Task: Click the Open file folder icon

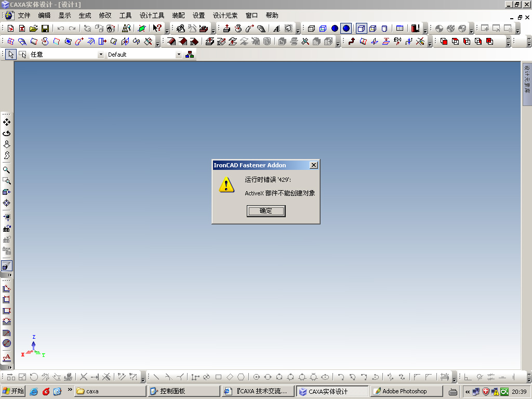Action: (x=34, y=29)
